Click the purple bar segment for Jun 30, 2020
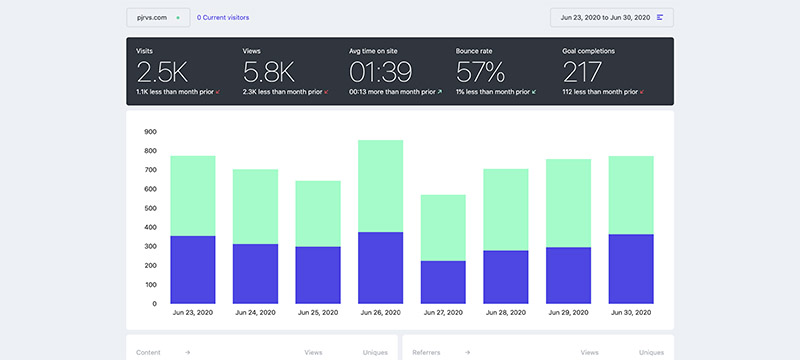Screen dimensions: 800x360 coord(631,269)
